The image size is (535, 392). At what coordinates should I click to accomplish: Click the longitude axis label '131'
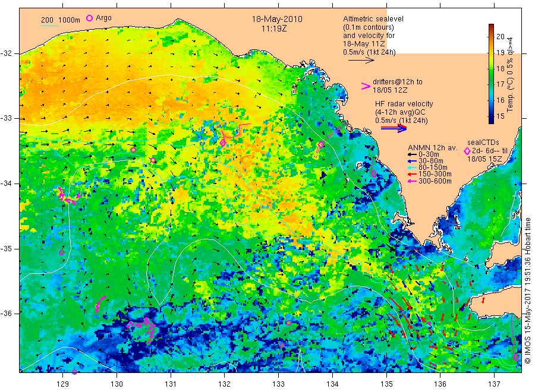coord(171,384)
